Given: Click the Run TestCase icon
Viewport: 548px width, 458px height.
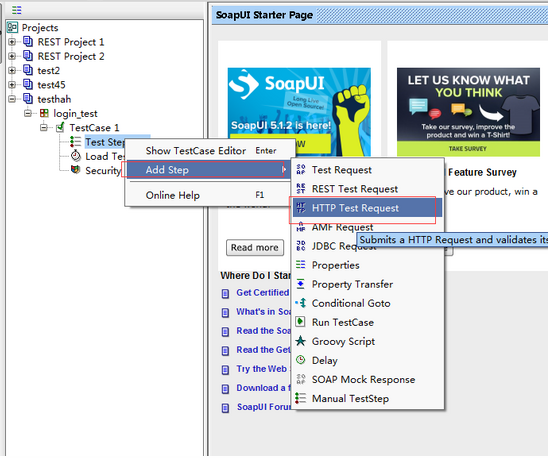Looking at the screenshot, I should (300, 322).
